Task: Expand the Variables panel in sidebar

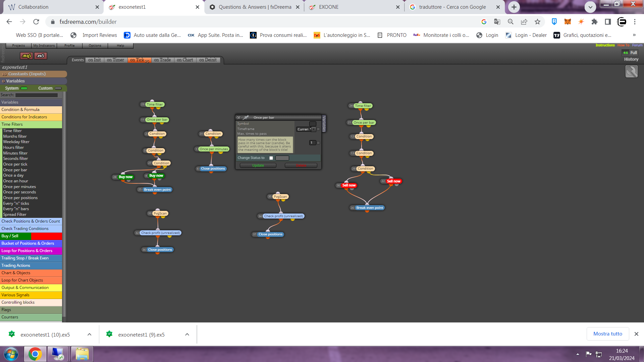Action: (34, 81)
